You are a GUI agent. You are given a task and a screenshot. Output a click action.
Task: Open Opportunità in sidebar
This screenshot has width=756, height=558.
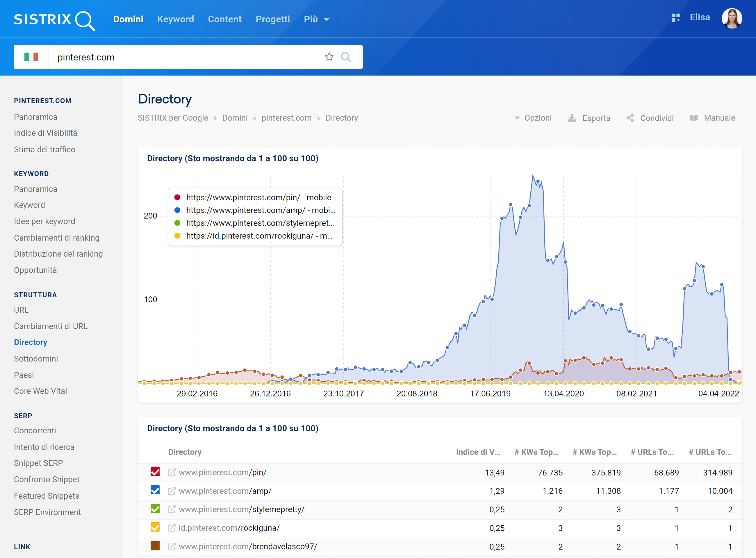[35, 270]
